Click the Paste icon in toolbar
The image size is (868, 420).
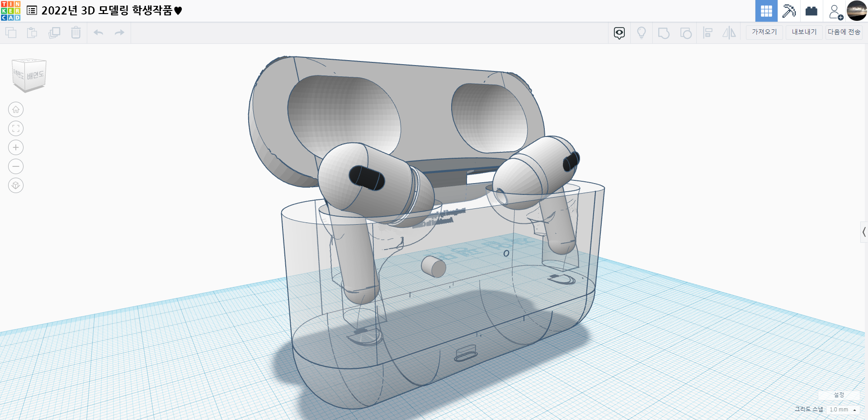pos(32,33)
